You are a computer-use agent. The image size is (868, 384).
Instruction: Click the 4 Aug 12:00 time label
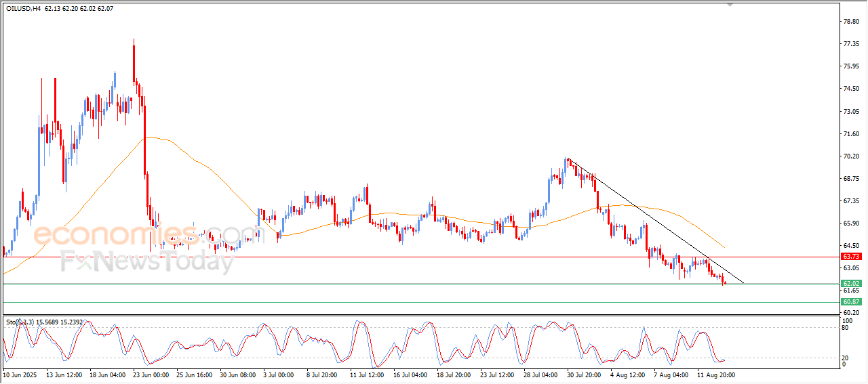pos(627,374)
